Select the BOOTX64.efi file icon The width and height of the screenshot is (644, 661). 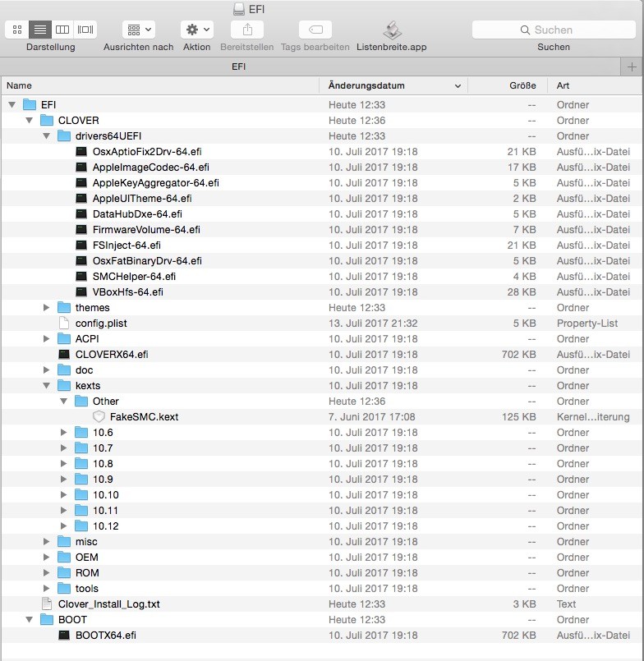[x=64, y=636]
